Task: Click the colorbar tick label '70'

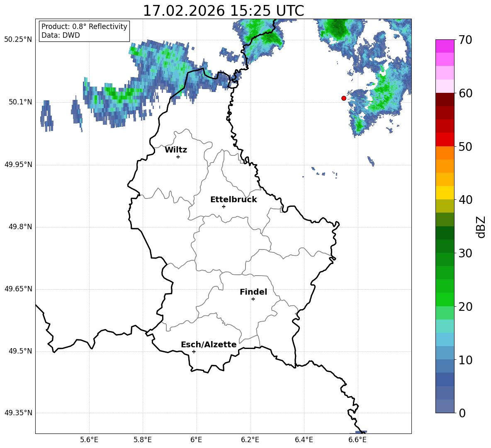Action: pos(465,40)
